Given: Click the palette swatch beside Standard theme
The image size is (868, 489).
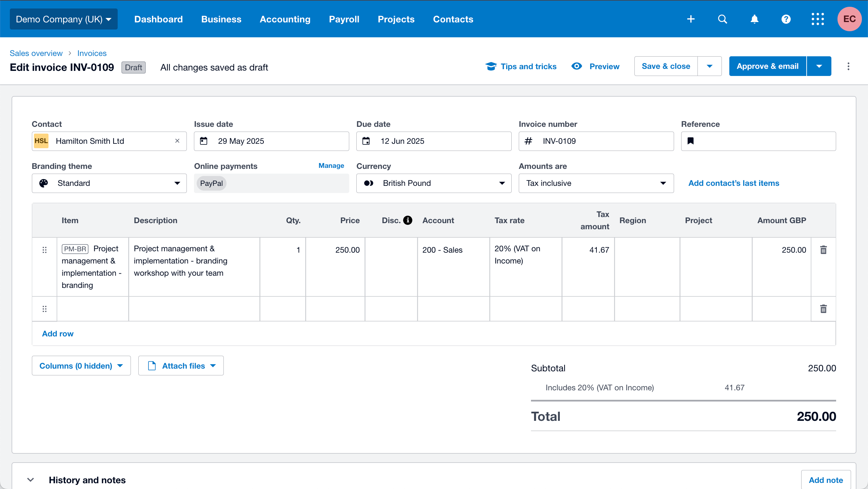Looking at the screenshot, I should click(x=43, y=183).
